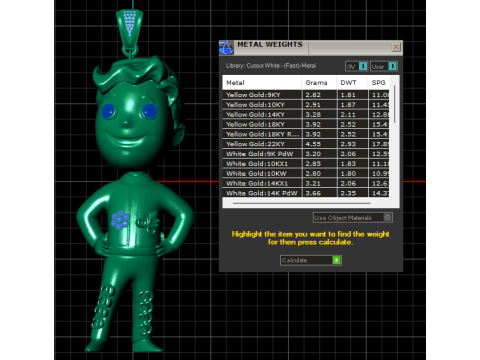This screenshot has height=360, width=480.
Task: Click the horizontal scrollbar below metal list
Action: 302,203
